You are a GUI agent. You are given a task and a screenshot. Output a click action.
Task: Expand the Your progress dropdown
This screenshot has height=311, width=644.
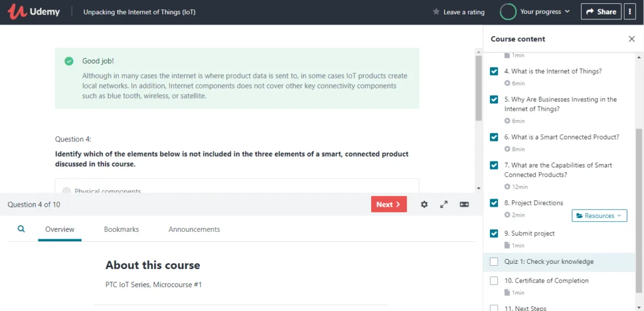click(545, 11)
